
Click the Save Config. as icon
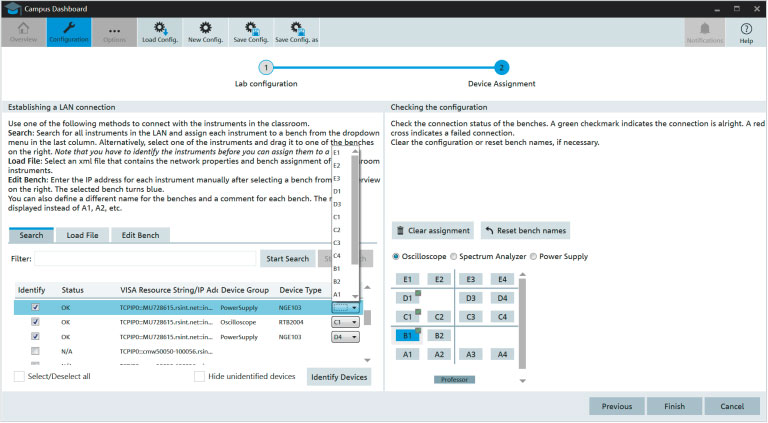[297, 32]
